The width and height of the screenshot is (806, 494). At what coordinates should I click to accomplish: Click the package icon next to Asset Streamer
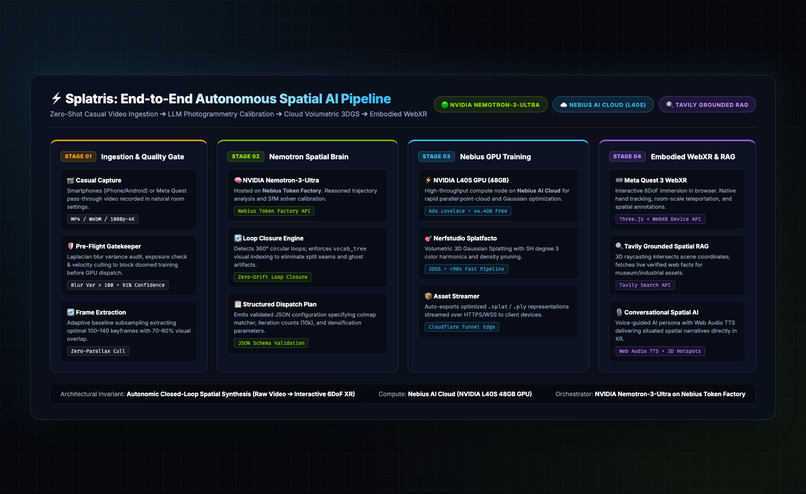(428, 296)
